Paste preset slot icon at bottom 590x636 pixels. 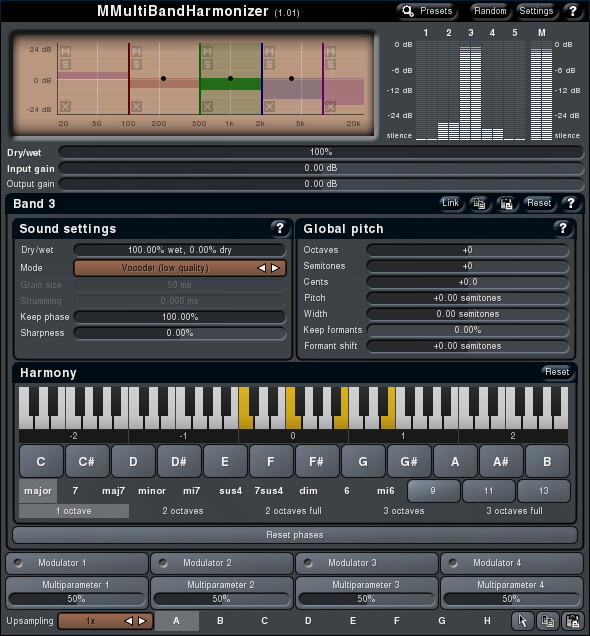[573, 621]
